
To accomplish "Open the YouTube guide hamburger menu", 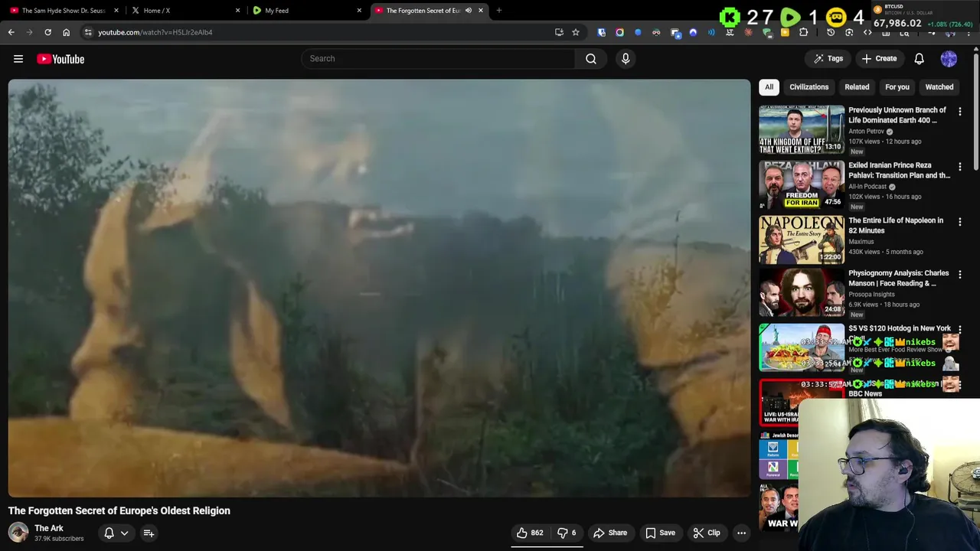I will (x=18, y=59).
